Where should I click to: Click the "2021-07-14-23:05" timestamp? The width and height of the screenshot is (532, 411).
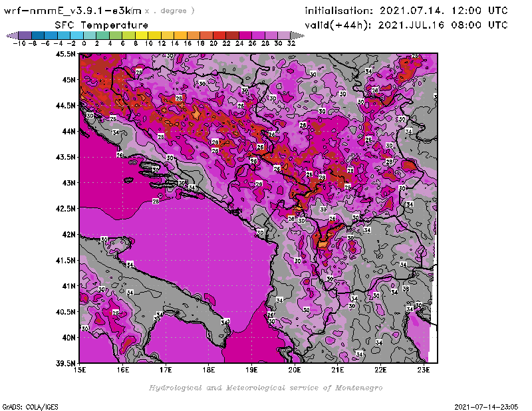(486, 407)
